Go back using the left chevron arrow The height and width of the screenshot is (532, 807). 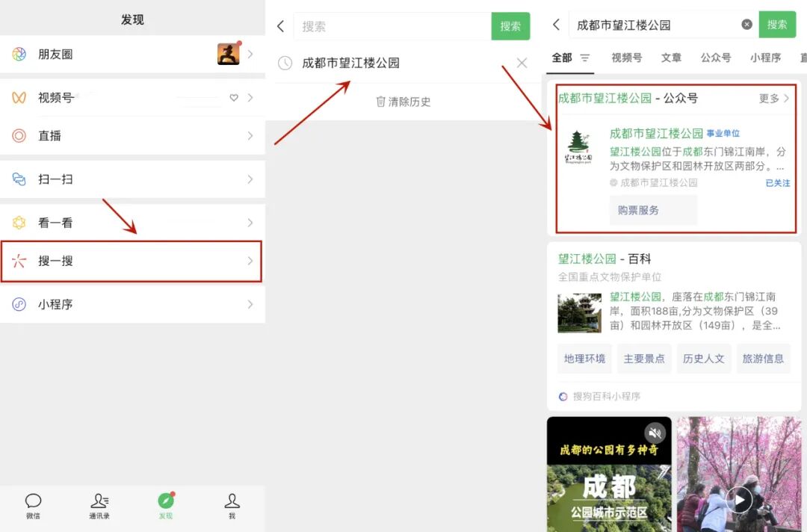click(x=557, y=25)
